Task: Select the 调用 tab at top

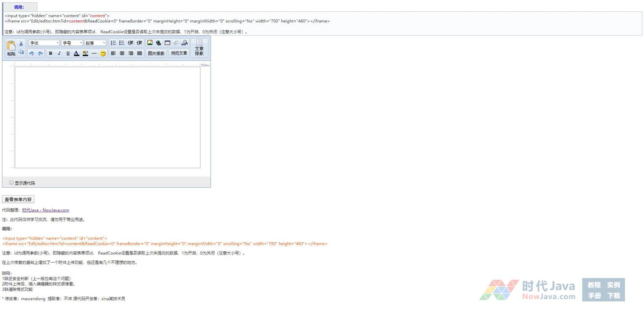Action: click(x=19, y=7)
